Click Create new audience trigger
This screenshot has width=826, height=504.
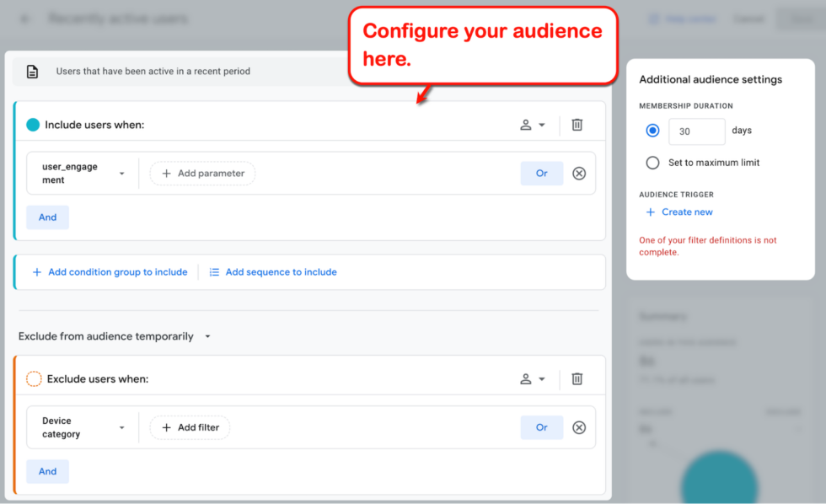[x=678, y=212]
